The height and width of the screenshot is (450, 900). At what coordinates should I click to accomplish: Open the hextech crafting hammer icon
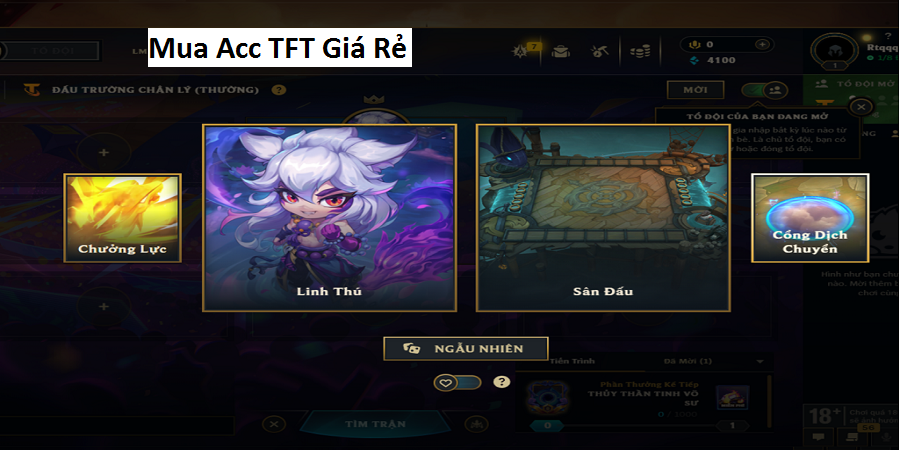(x=600, y=52)
